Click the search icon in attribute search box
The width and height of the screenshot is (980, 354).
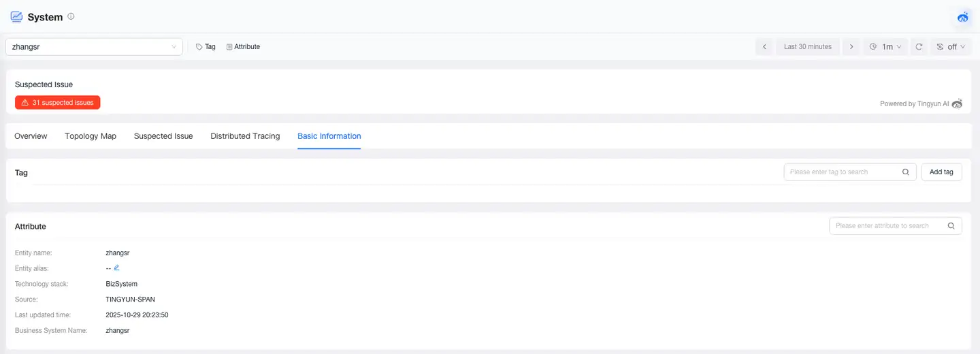pyautogui.click(x=951, y=226)
